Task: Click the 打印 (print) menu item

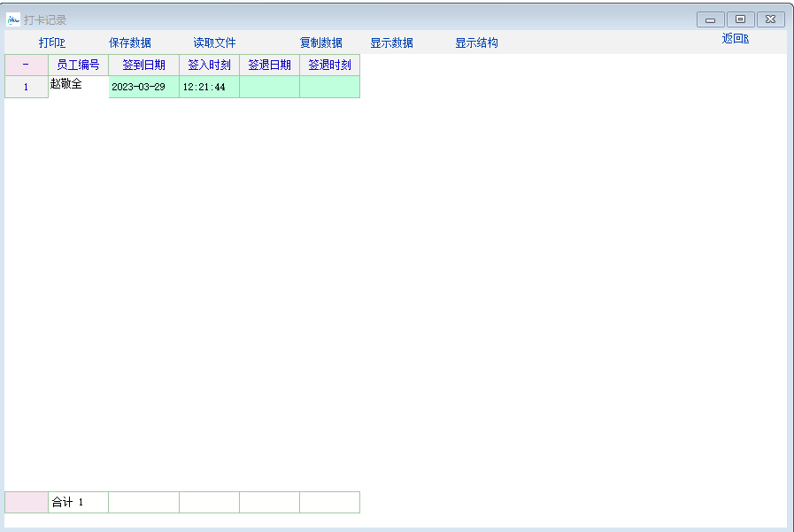Action: pyautogui.click(x=52, y=42)
